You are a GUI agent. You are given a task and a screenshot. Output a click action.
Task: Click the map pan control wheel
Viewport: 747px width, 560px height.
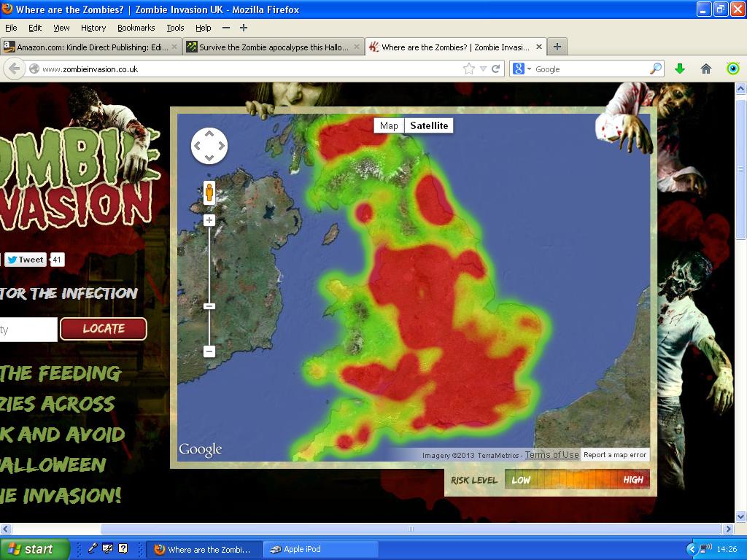pyautogui.click(x=209, y=146)
